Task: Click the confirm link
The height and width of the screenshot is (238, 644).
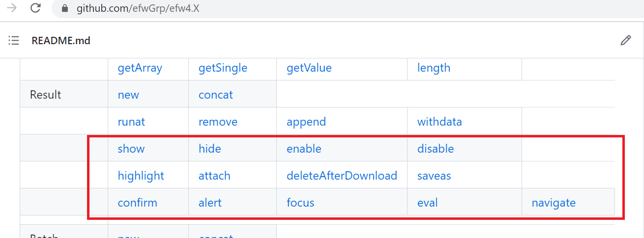Action: click(138, 203)
